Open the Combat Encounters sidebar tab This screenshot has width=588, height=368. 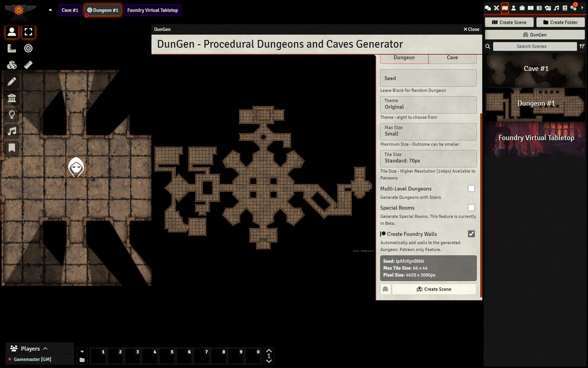496,8
